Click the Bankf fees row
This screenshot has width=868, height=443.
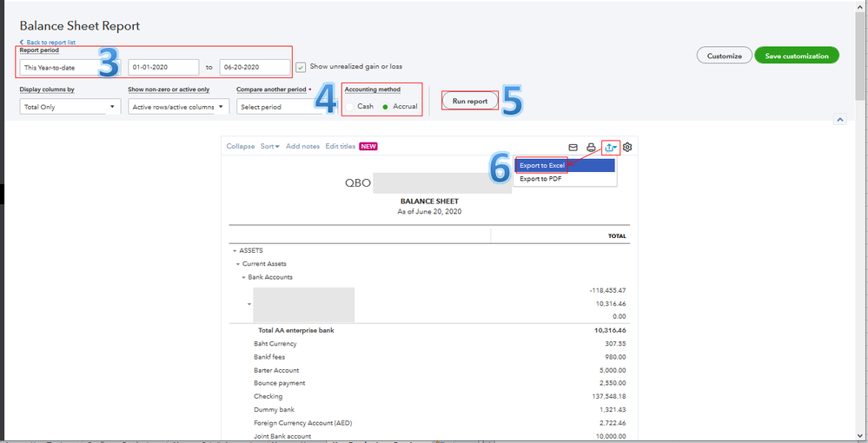429,357
